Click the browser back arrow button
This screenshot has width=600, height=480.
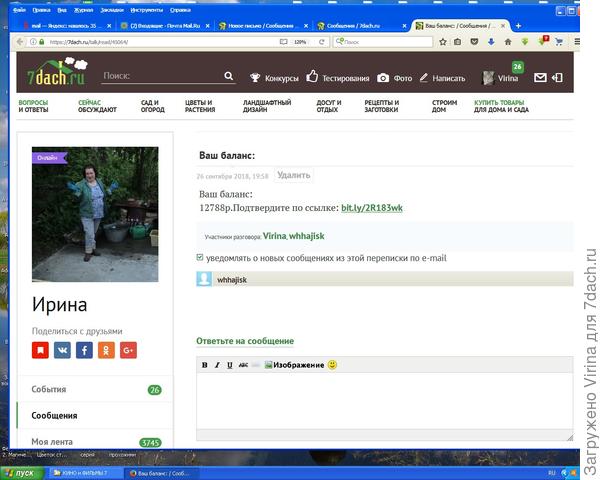tap(20, 42)
